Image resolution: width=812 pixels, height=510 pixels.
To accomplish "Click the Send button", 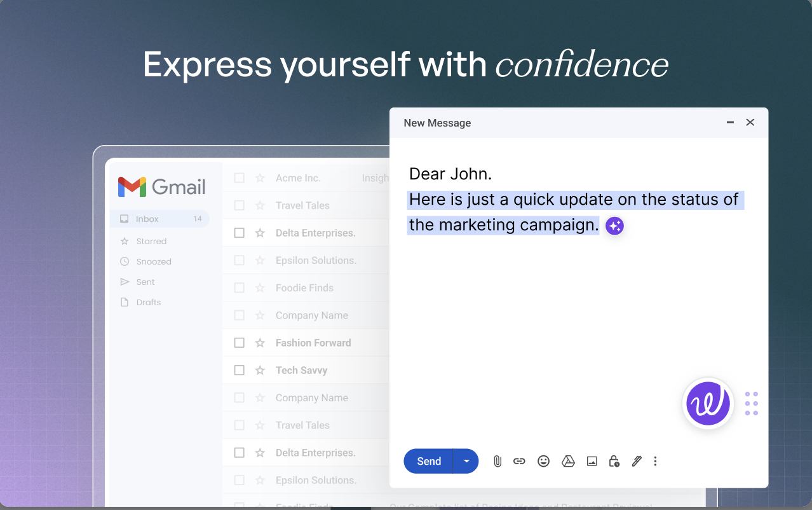I will [x=428, y=461].
